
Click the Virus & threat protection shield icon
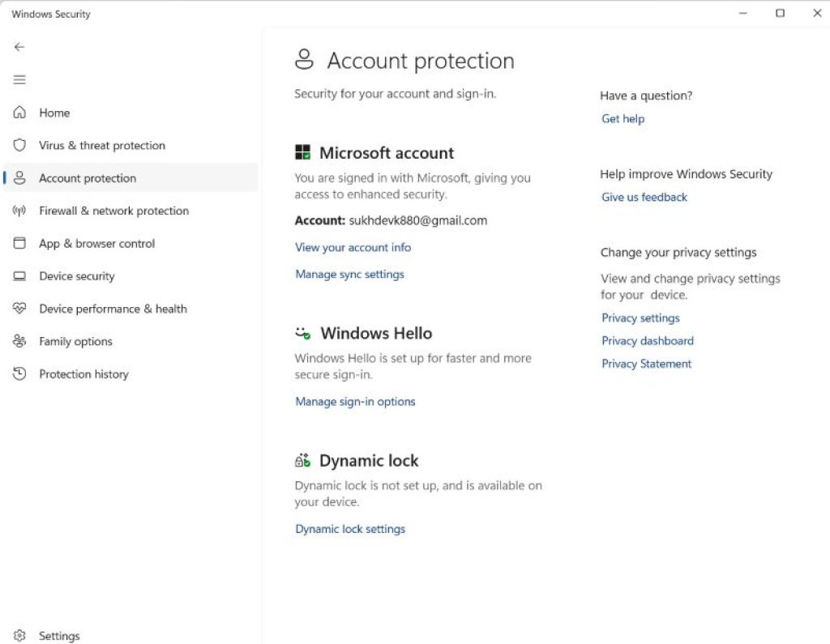point(19,145)
